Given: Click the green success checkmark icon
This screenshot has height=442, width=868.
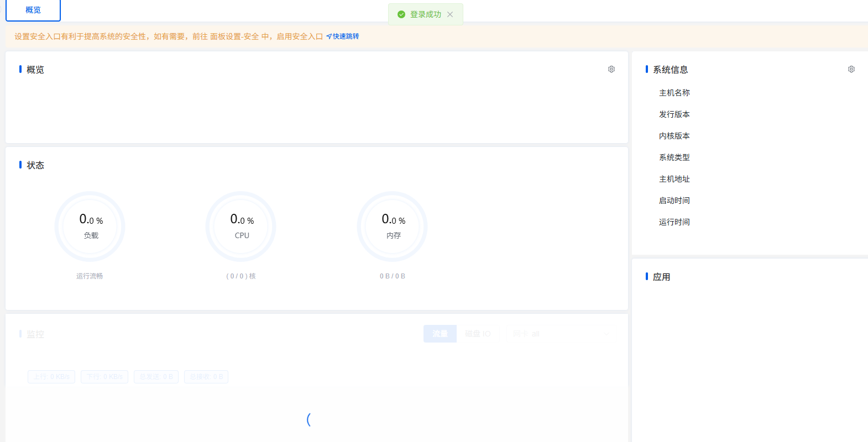Looking at the screenshot, I should pyautogui.click(x=401, y=14).
